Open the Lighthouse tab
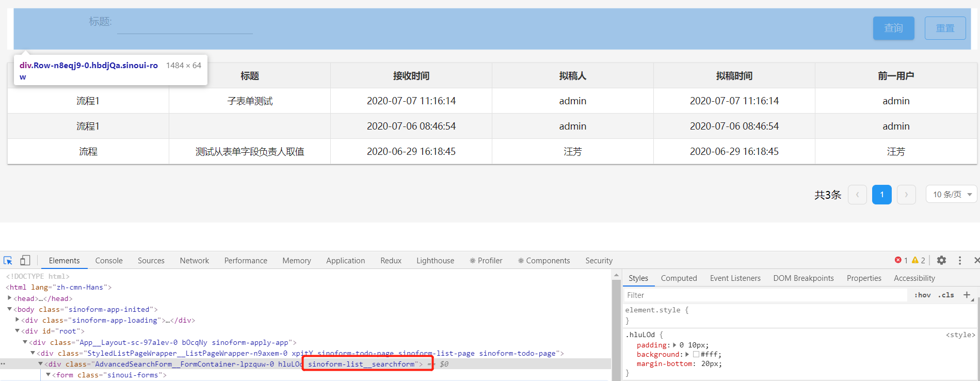The width and height of the screenshot is (980, 381). point(436,261)
